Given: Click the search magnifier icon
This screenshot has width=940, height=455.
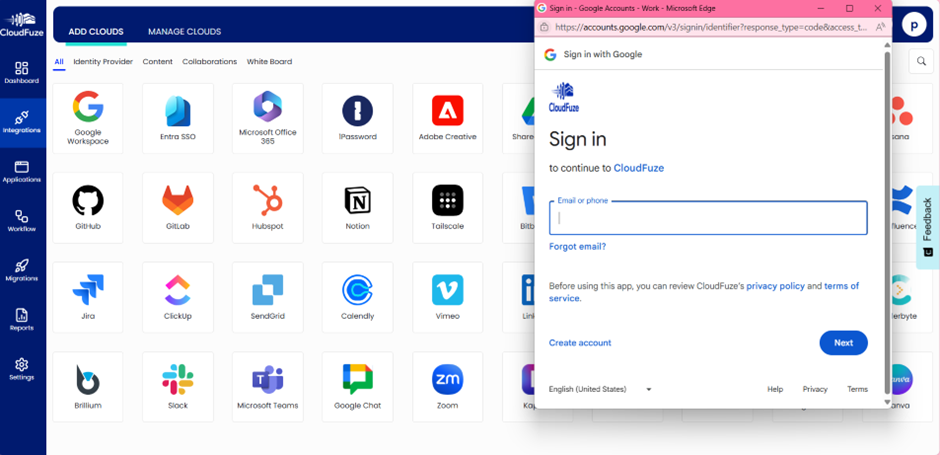Looking at the screenshot, I should click(x=921, y=61).
